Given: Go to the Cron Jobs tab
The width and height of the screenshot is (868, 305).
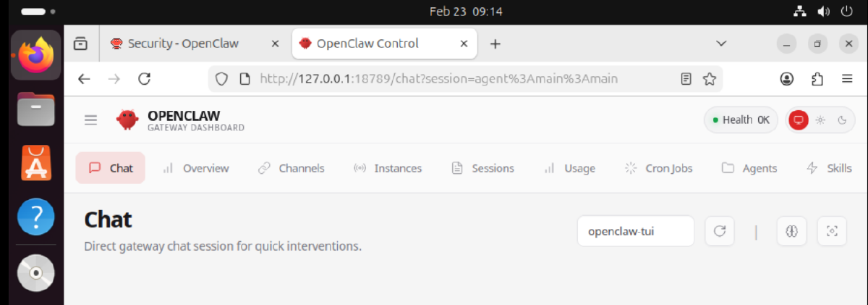Looking at the screenshot, I should point(658,168).
